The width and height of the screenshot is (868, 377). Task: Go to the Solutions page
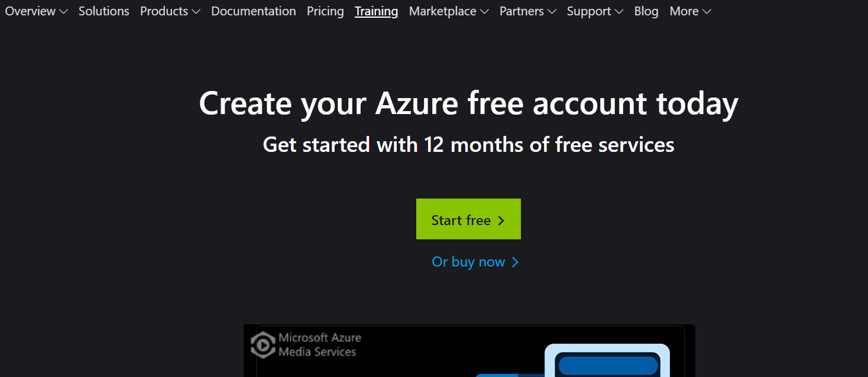click(x=104, y=11)
